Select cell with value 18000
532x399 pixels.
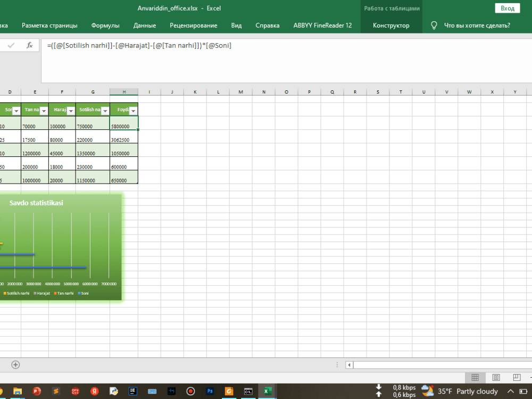[62, 163]
